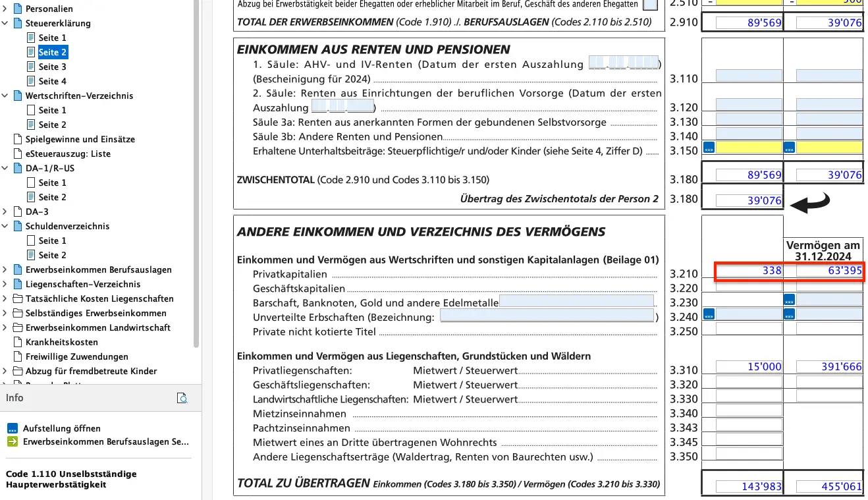The width and height of the screenshot is (868, 500).
Task: Click the Privatkapitalien income field showing 338
Action: (x=749, y=271)
